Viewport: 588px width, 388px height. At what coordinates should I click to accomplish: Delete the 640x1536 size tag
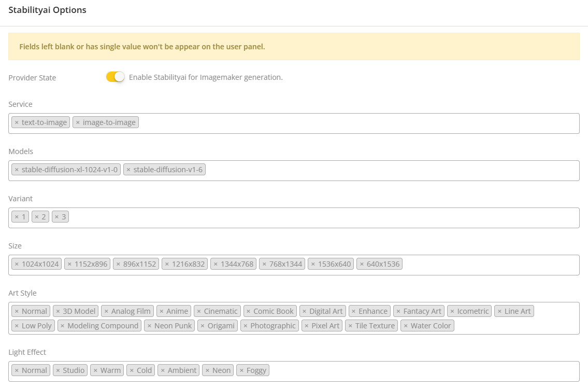coord(362,264)
